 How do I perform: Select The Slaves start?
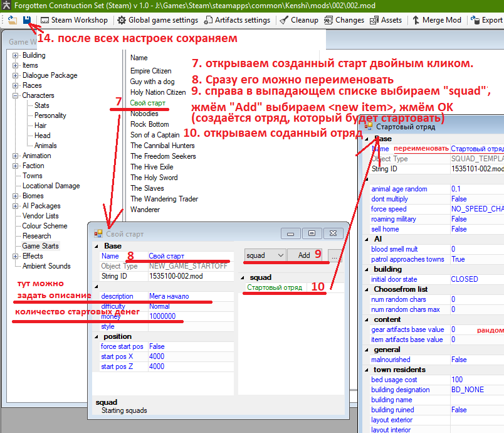tap(147, 188)
